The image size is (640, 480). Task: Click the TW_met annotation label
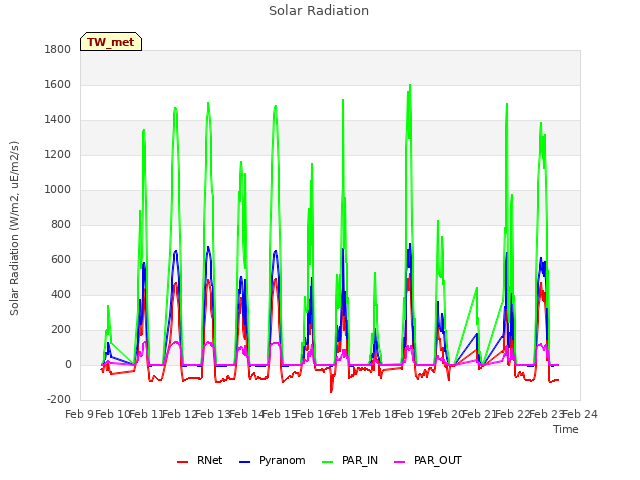(x=111, y=42)
